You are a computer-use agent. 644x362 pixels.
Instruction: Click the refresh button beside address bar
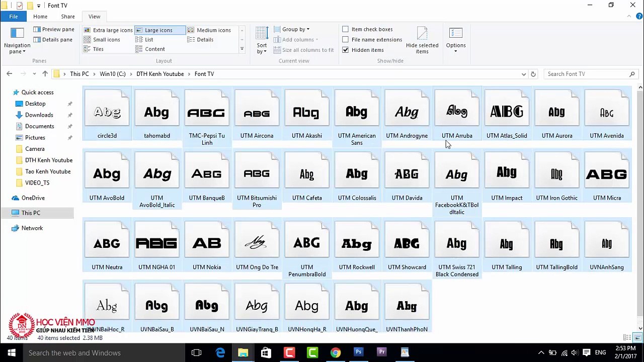point(533,74)
